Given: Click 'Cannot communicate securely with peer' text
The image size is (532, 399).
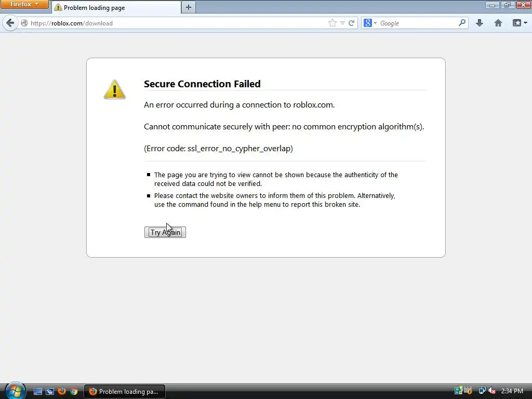Looking at the screenshot, I should click(x=284, y=127).
